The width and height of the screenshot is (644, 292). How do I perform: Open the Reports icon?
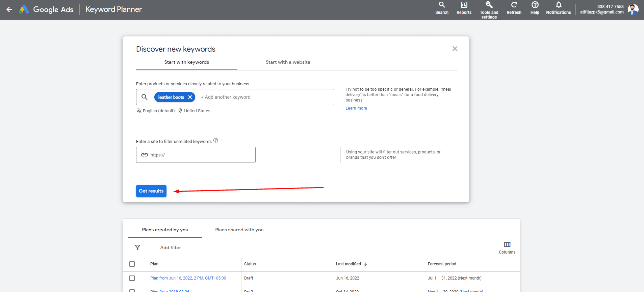click(464, 5)
